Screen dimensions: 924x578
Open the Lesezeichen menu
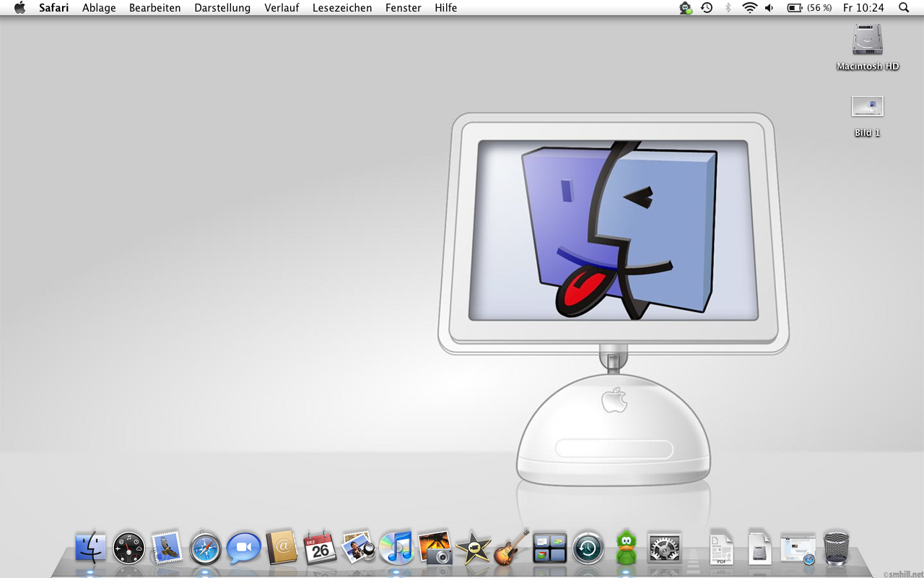(x=342, y=8)
